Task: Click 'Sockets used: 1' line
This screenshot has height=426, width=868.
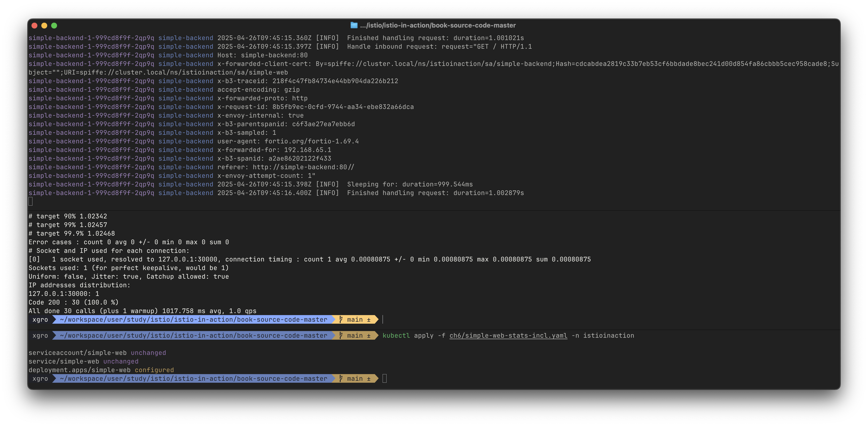Action: 129,268
